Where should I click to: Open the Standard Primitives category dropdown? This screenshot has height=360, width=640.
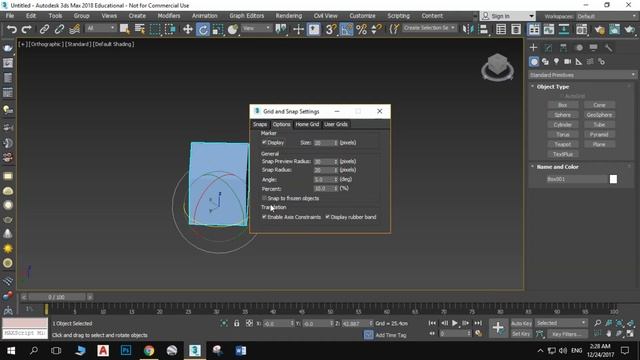(x=582, y=75)
